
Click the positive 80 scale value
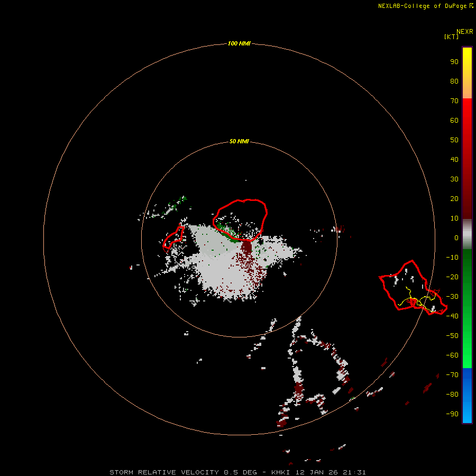454,81
